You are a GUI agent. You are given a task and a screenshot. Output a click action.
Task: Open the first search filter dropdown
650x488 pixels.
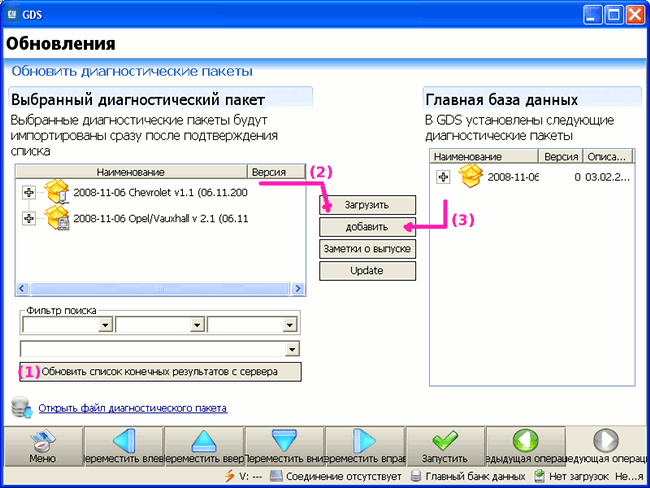click(105, 325)
